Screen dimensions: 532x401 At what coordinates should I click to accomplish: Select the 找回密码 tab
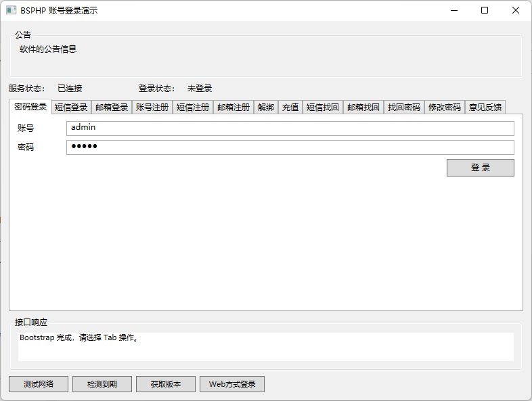[x=404, y=108]
